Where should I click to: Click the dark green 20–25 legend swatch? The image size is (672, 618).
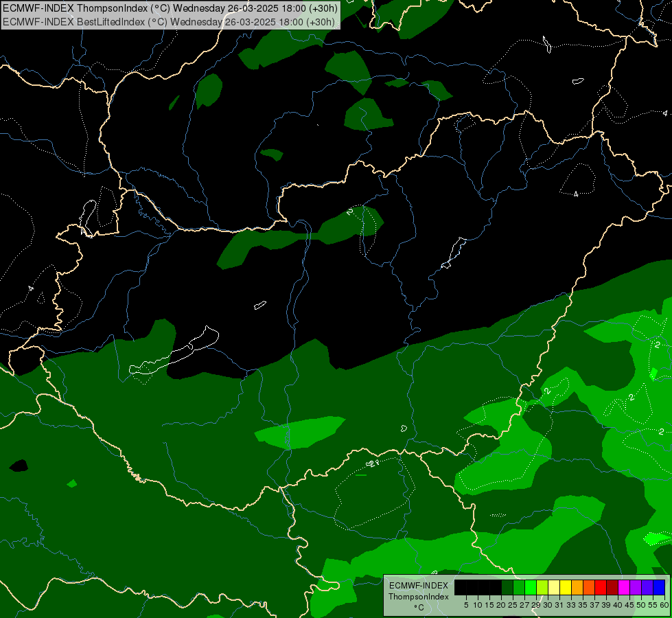[507, 587]
